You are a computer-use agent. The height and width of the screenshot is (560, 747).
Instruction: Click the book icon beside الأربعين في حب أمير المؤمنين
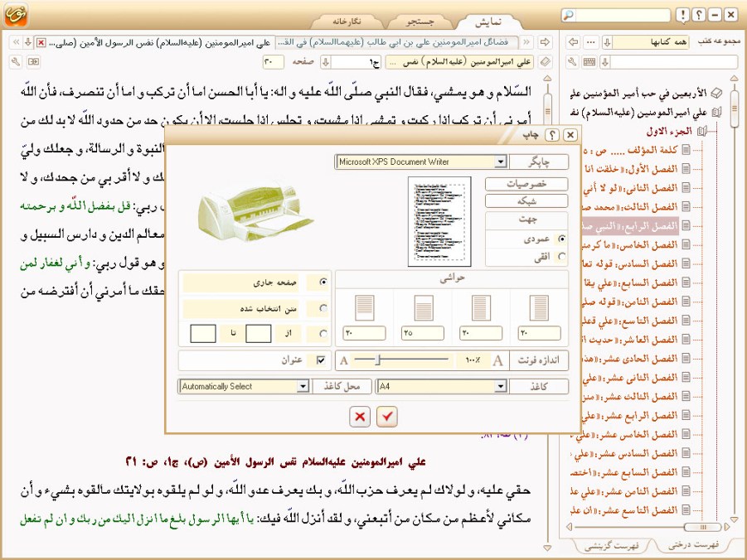(716, 93)
